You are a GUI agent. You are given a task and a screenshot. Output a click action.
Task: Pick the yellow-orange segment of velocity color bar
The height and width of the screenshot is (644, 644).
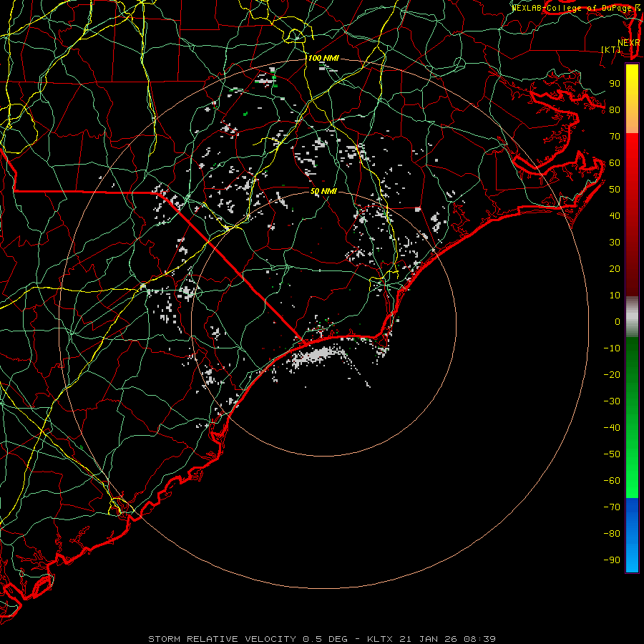[x=632, y=99]
